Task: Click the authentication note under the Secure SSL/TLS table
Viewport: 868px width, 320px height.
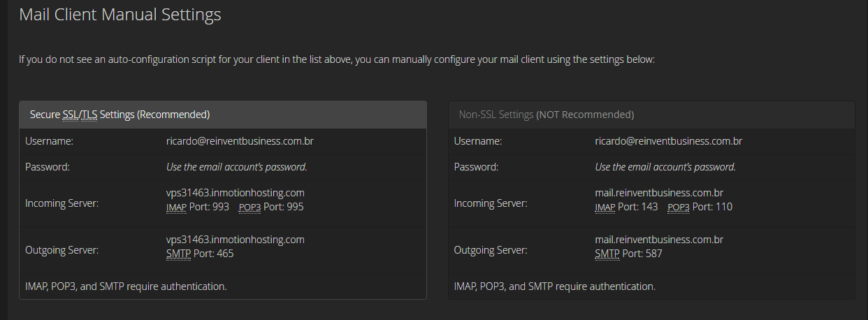Action: coord(126,286)
